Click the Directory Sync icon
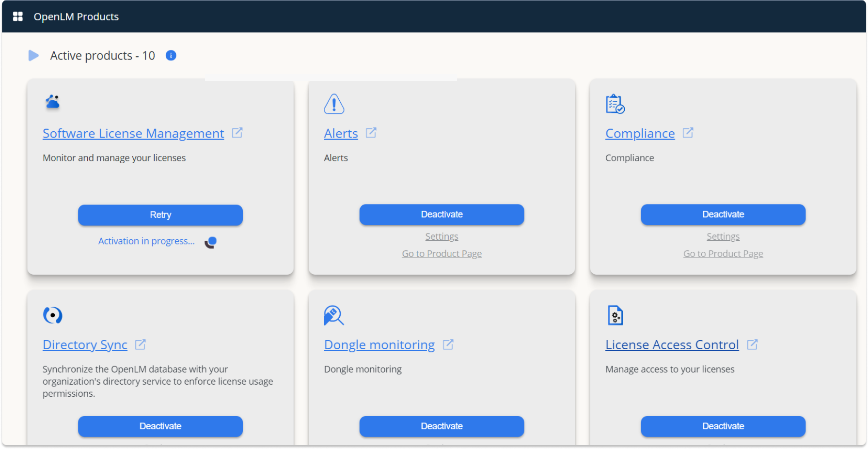 (53, 315)
